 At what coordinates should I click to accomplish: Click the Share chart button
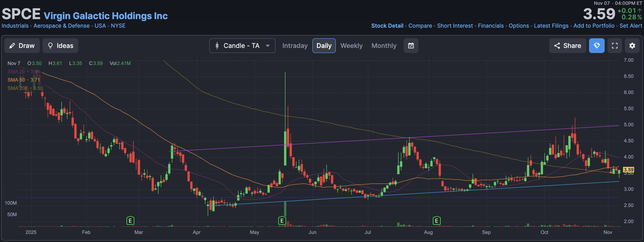(567, 46)
